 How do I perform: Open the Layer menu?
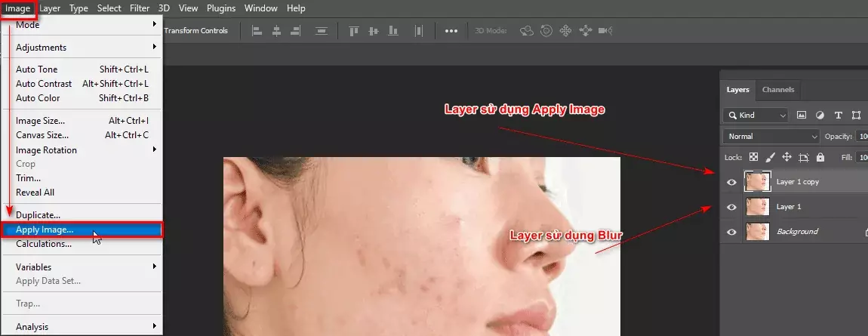[x=50, y=8]
